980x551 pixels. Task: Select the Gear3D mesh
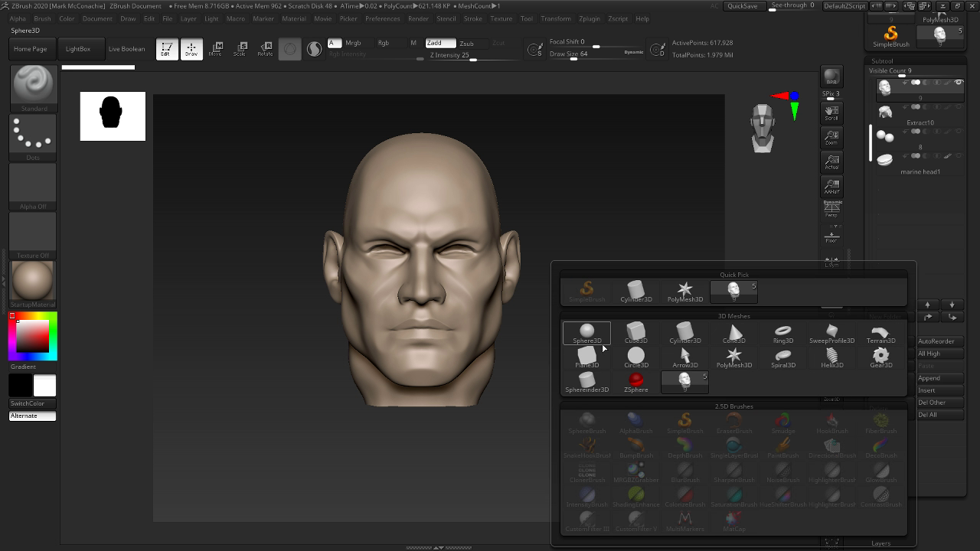click(x=880, y=358)
